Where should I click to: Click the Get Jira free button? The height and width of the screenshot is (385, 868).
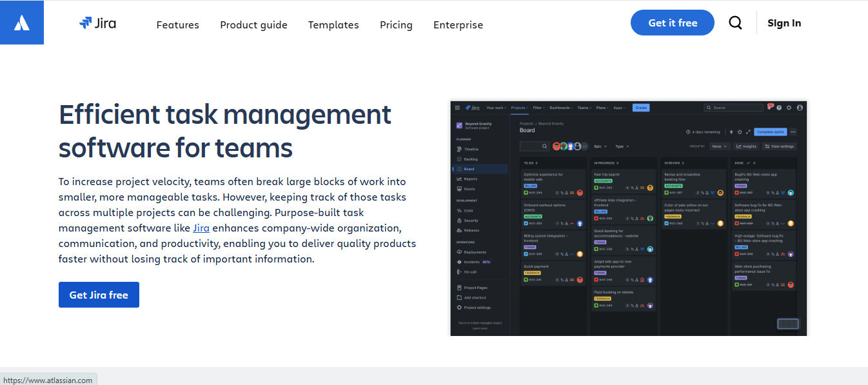tap(99, 295)
